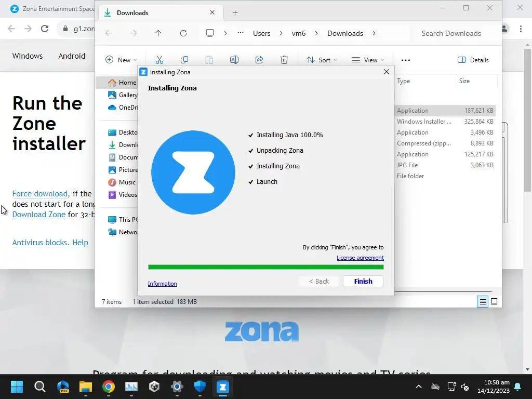Image resolution: width=532 pixels, height=399 pixels.
Task: Click Rename icon in Explorer toolbar
Action: click(x=234, y=60)
